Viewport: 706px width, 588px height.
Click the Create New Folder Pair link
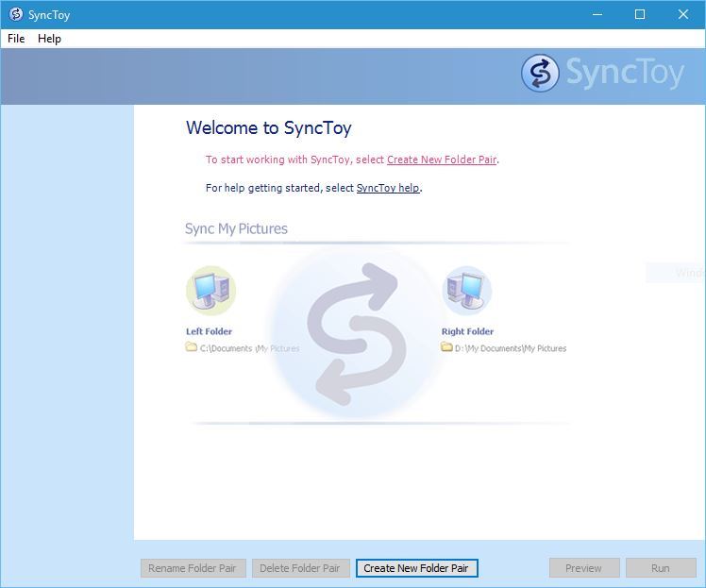click(x=442, y=160)
